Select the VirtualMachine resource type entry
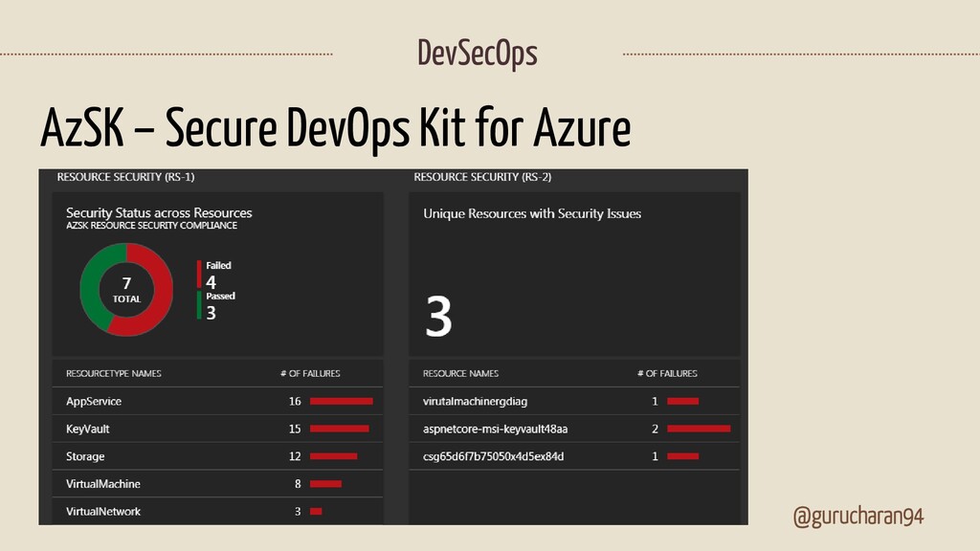Image resolution: width=980 pixels, height=551 pixels. coord(217,483)
